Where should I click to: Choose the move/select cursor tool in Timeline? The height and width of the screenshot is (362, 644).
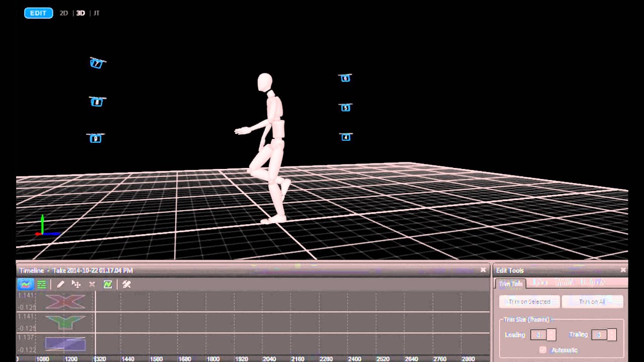pos(76,285)
